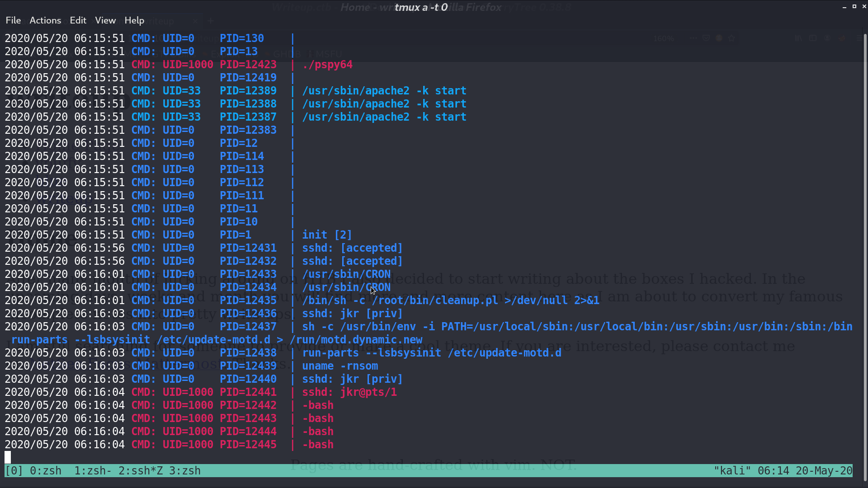Open the File menu
The height and width of the screenshot is (488, 868).
[x=13, y=20]
